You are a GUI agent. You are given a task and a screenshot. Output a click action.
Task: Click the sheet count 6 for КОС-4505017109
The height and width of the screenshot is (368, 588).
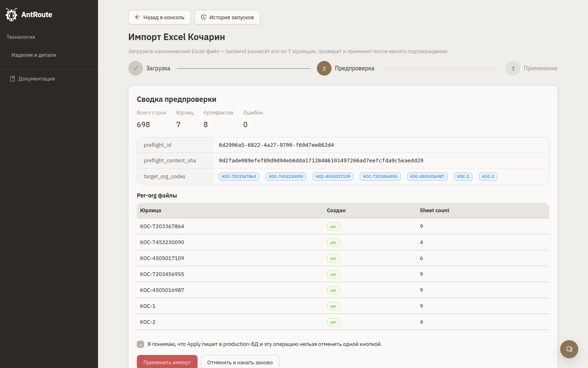[x=421, y=258]
